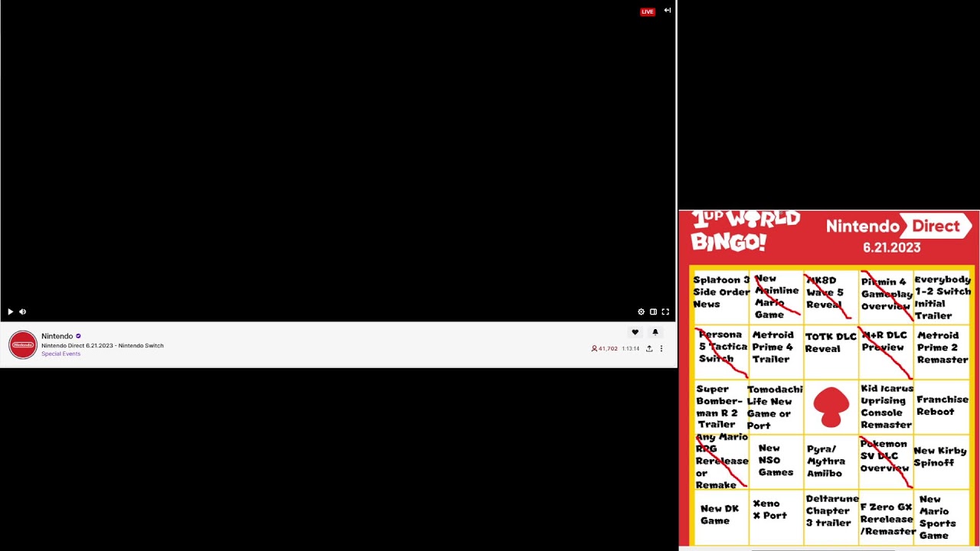Viewport: 980px width, 551px height.
Task: Mute the stream using the volume icon
Action: [x=22, y=311]
